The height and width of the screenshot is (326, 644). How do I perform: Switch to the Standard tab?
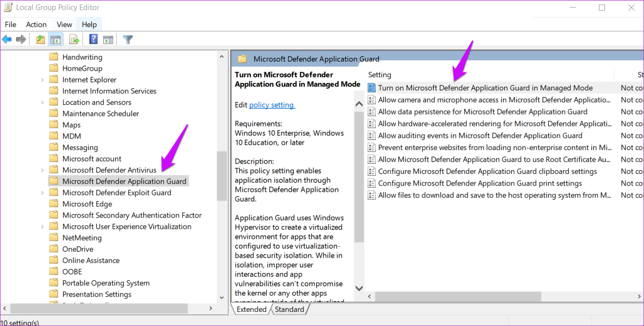point(290,309)
